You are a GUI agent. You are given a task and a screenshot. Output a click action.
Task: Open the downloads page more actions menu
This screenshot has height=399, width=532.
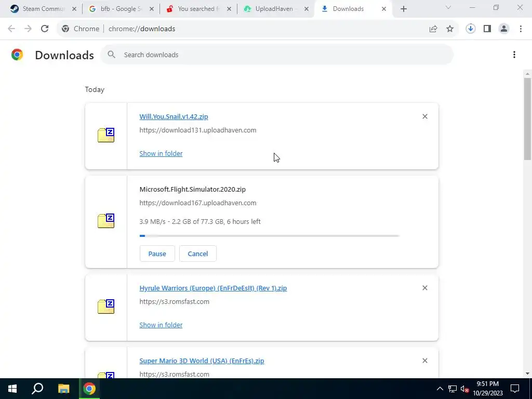tap(514, 55)
